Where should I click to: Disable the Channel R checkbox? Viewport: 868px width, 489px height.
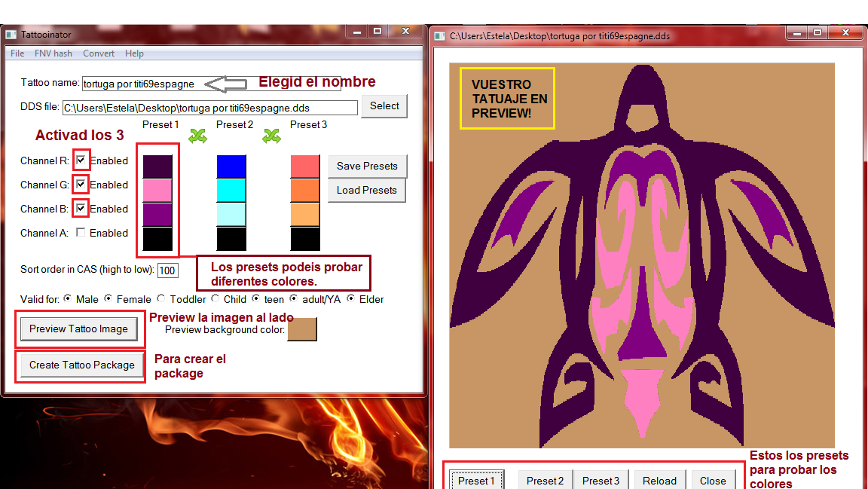click(81, 160)
